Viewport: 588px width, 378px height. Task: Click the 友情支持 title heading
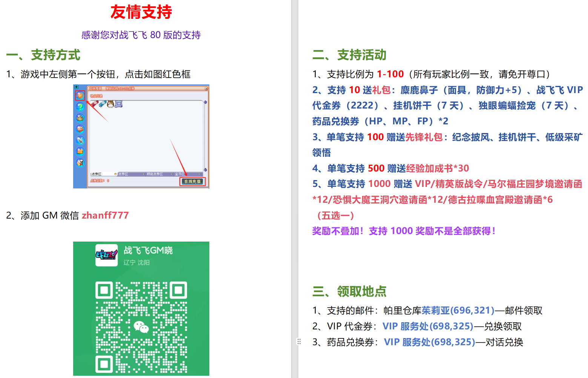point(141,12)
